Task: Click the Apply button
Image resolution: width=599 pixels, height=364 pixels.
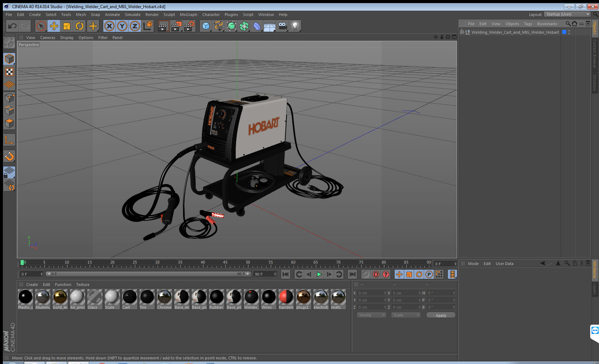Action: point(441,315)
